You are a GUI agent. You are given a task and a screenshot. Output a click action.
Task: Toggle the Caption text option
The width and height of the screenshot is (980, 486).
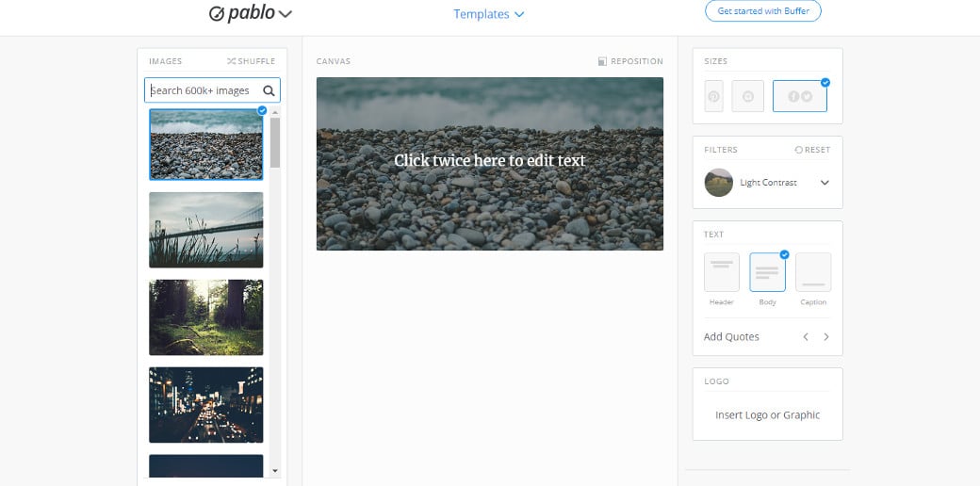click(813, 272)
